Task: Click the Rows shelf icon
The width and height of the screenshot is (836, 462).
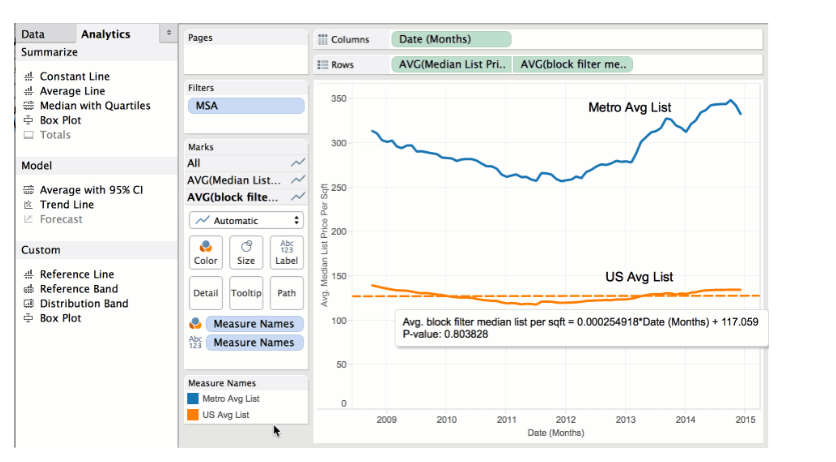Action: (323, 64)
